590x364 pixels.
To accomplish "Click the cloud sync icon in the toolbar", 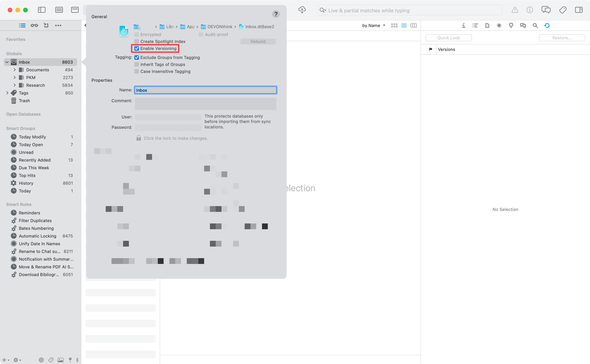I will (x=302, y=10).
